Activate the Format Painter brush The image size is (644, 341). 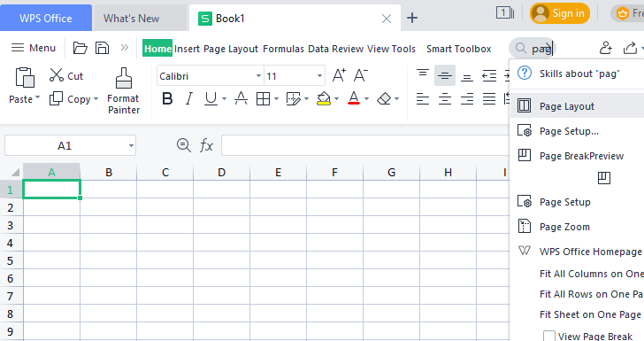(124, 78)
